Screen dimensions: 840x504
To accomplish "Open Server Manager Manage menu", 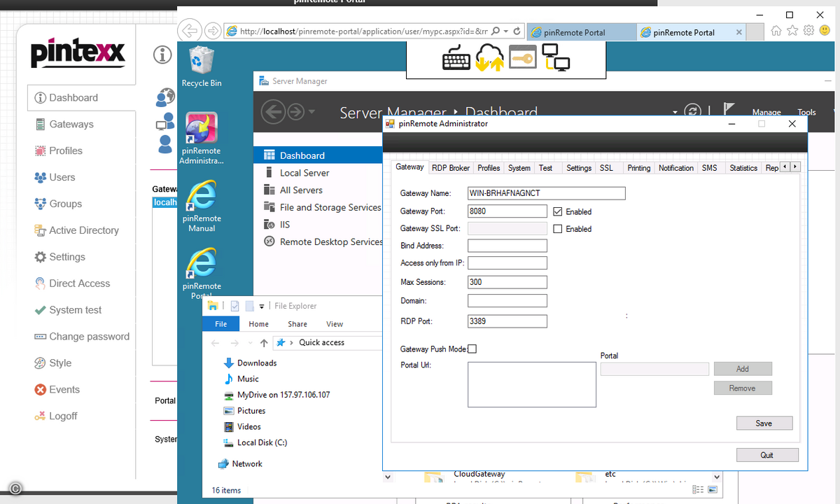I will 766,112.
